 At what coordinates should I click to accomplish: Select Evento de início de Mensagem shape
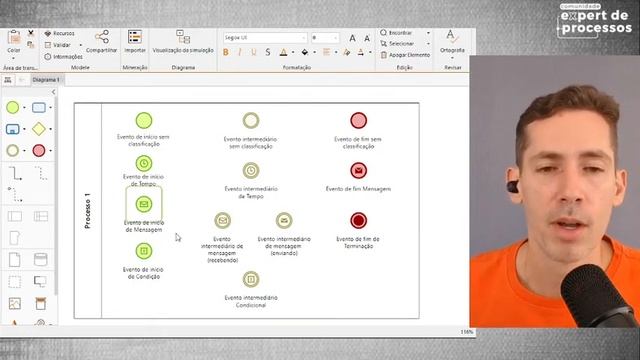pos(144,204)
